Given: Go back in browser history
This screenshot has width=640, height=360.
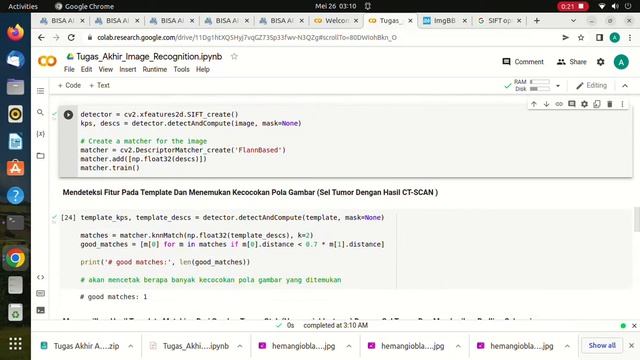Looking at the screenshot, I should click(x=41, y=38).
